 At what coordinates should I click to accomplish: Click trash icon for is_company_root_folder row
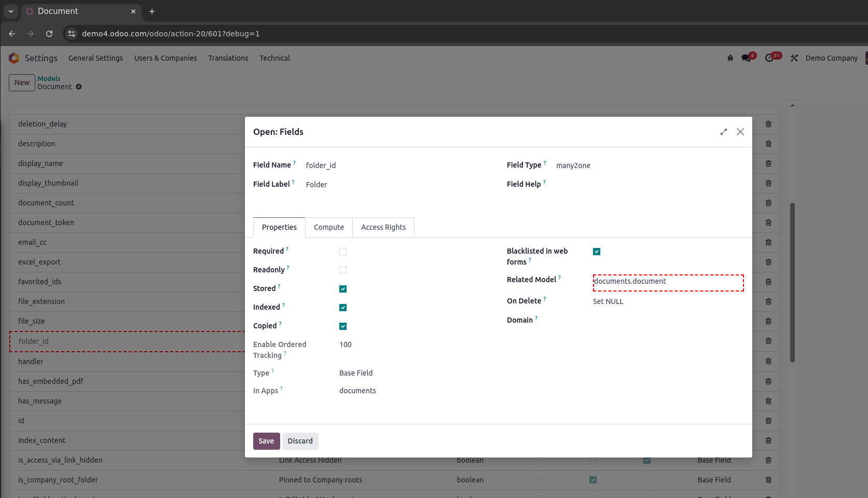click(x=768, y=480)
